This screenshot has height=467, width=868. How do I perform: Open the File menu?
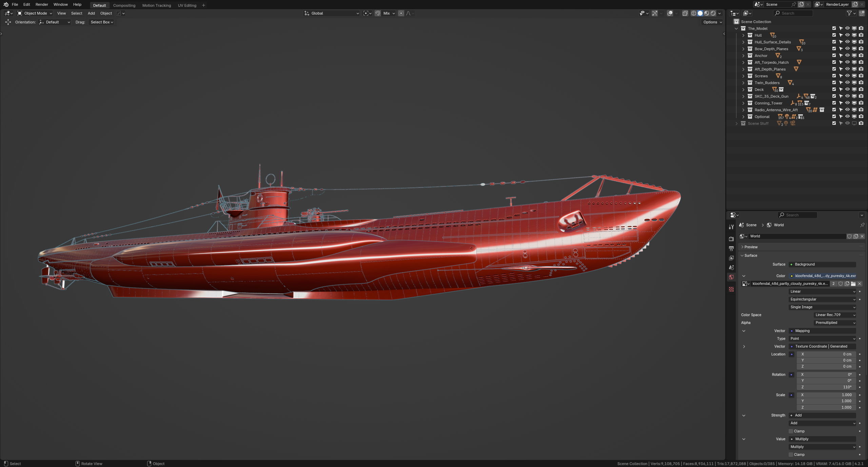coord(15,4)
